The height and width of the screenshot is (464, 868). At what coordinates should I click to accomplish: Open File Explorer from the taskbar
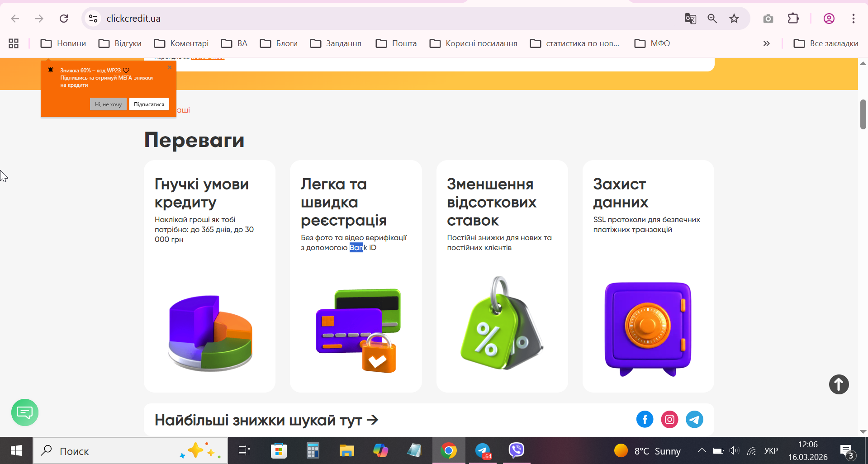click(346, 450)
